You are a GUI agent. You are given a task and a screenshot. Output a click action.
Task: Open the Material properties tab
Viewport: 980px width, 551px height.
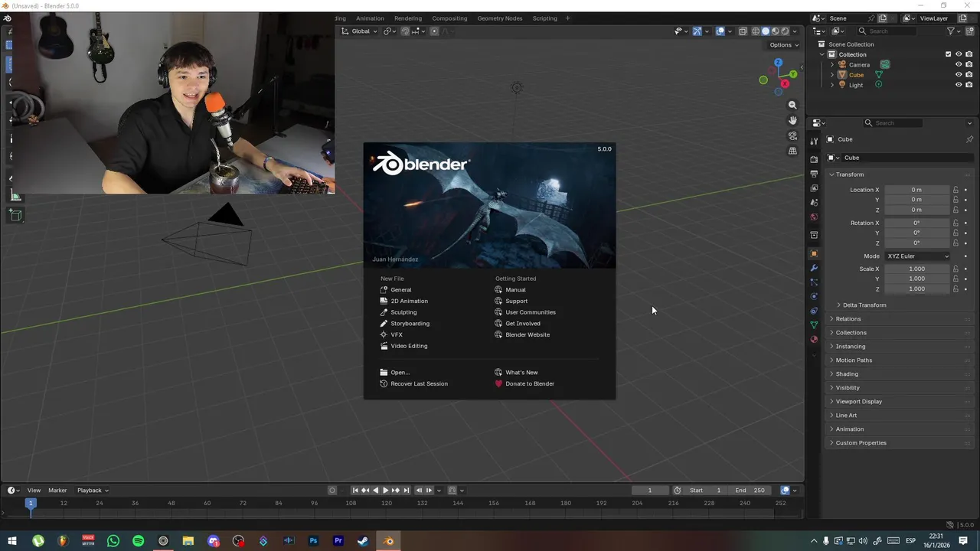(814, 339)
